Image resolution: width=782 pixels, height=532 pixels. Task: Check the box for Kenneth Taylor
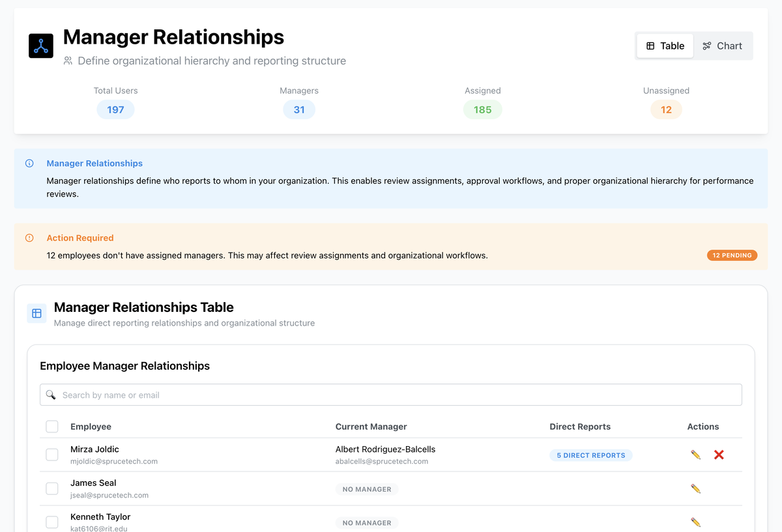(52, 522)
